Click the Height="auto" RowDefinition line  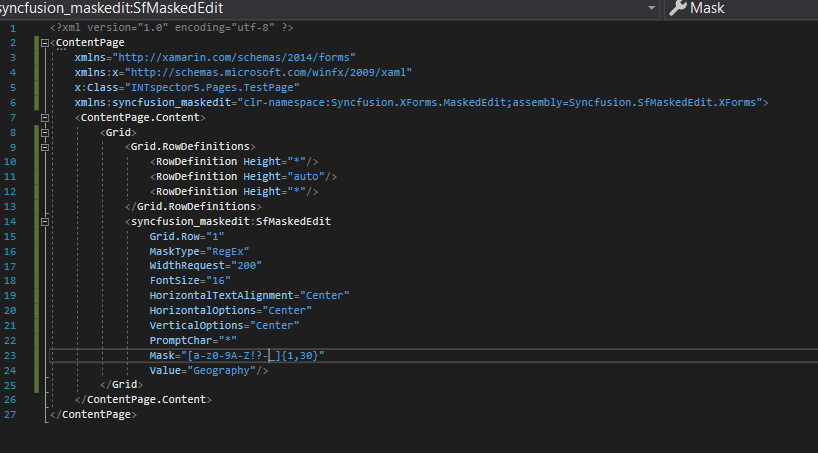tap(244, 177)
